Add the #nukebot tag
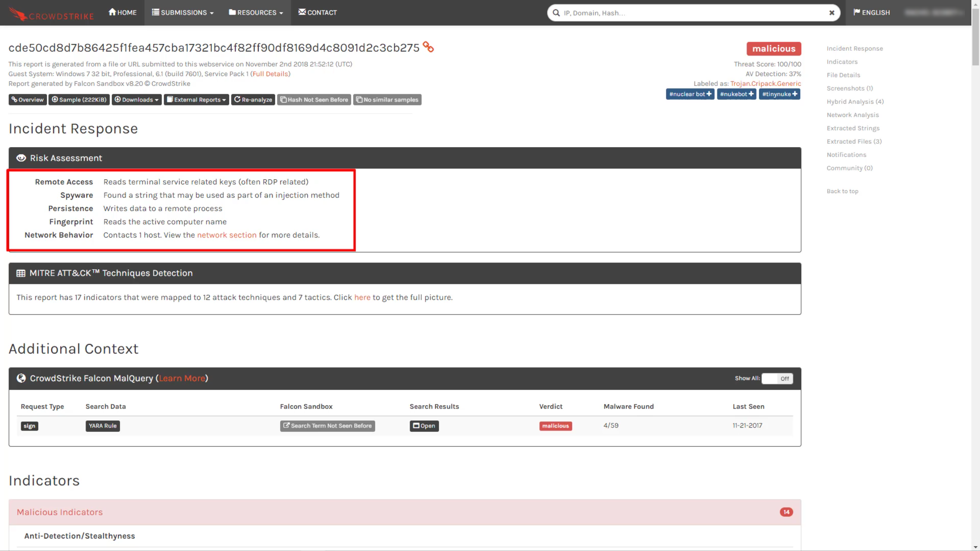The width and height of the screenshot is (980, 551). pyautogui.click(x=737, y=94)
